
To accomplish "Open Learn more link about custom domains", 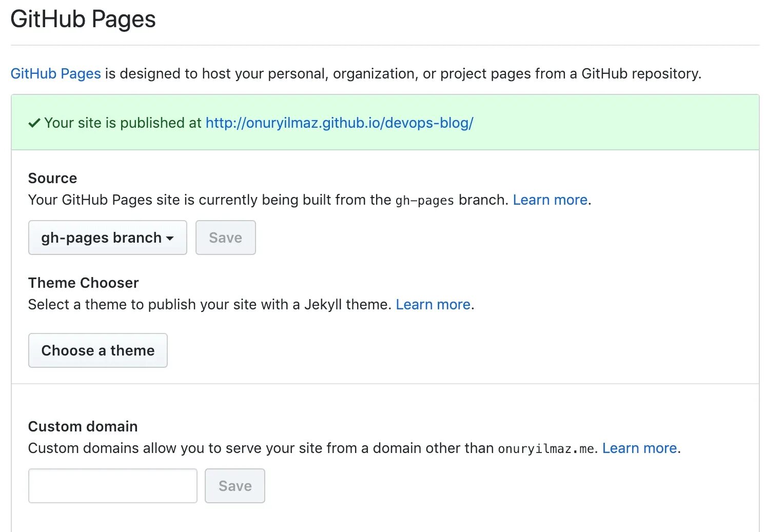I will [639, 448].
